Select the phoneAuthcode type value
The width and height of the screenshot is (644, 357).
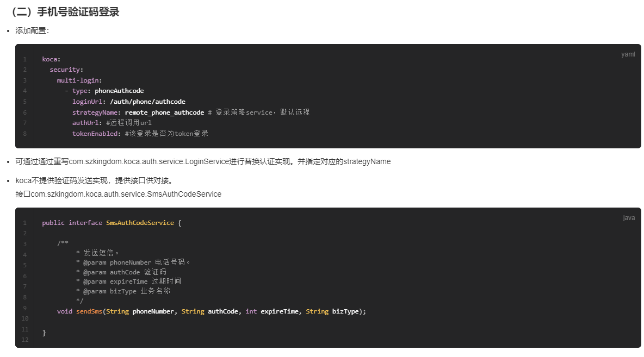[119, 91]
